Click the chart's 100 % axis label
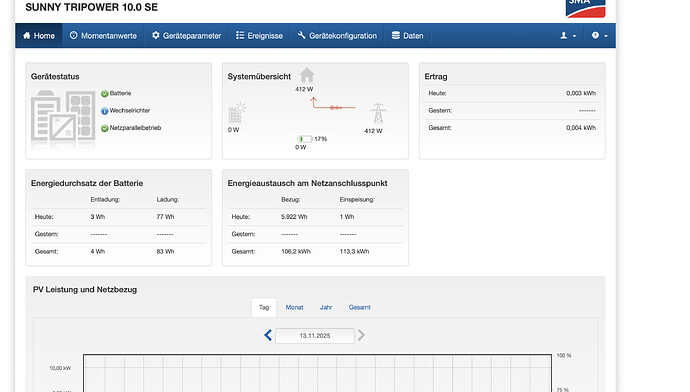Screen dimensions: 690x392 click(x=564, y=355)
